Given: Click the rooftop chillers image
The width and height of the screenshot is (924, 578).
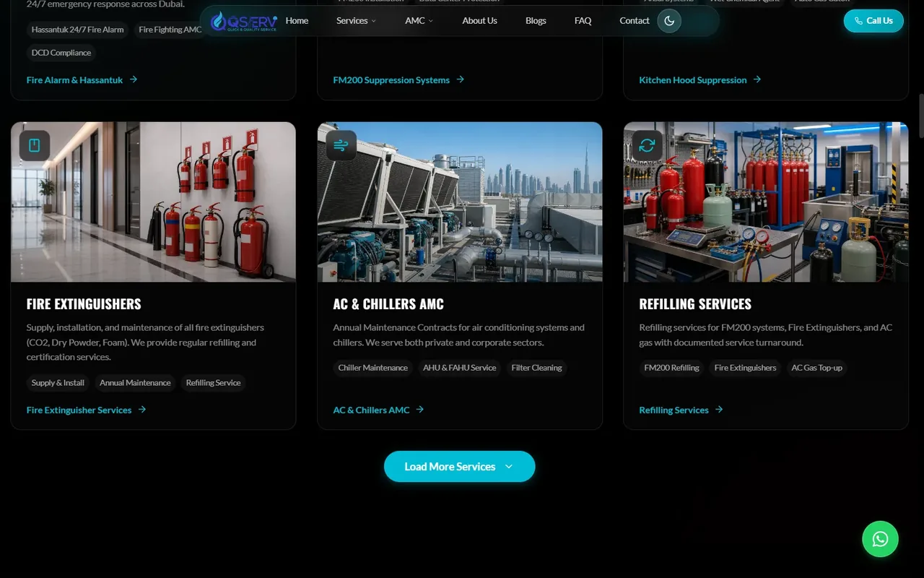Looking at the screenshot, I should (460, 202).
